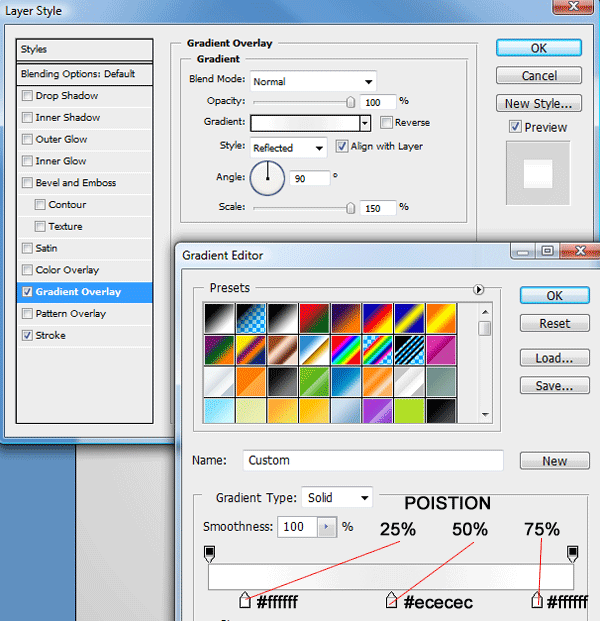600x621 pixels.
Task: Select the orange-yellow-orange gradient preset
Action: pyautogui.click(x=441, y=318)
